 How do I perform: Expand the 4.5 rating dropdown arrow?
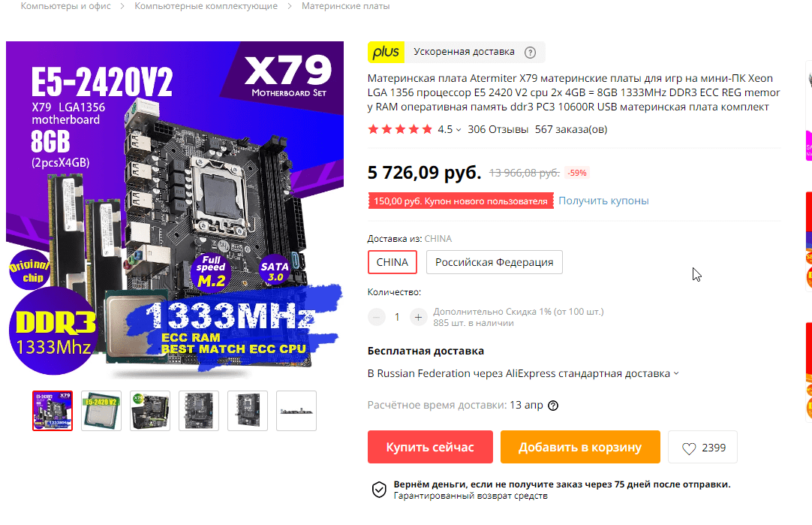click(x=459, y=130)
